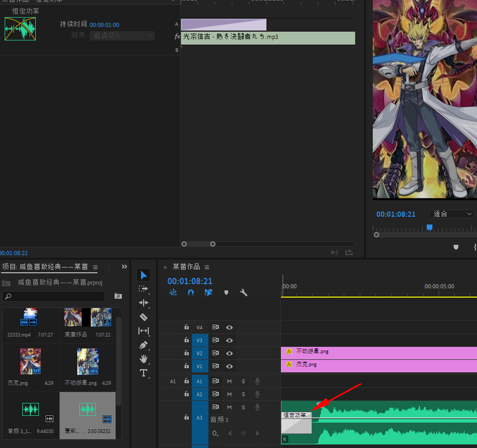Close the 某菌作品 sequence tab

tap(165, 268)
